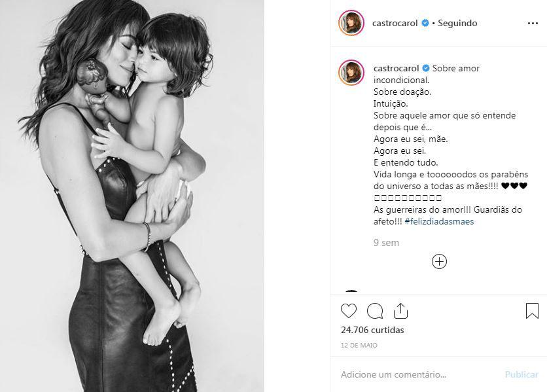Viewport: 547px width, 392px height.
Task: Open castrocarol avatar beside the caption
Action: click(x=351, y=73)
